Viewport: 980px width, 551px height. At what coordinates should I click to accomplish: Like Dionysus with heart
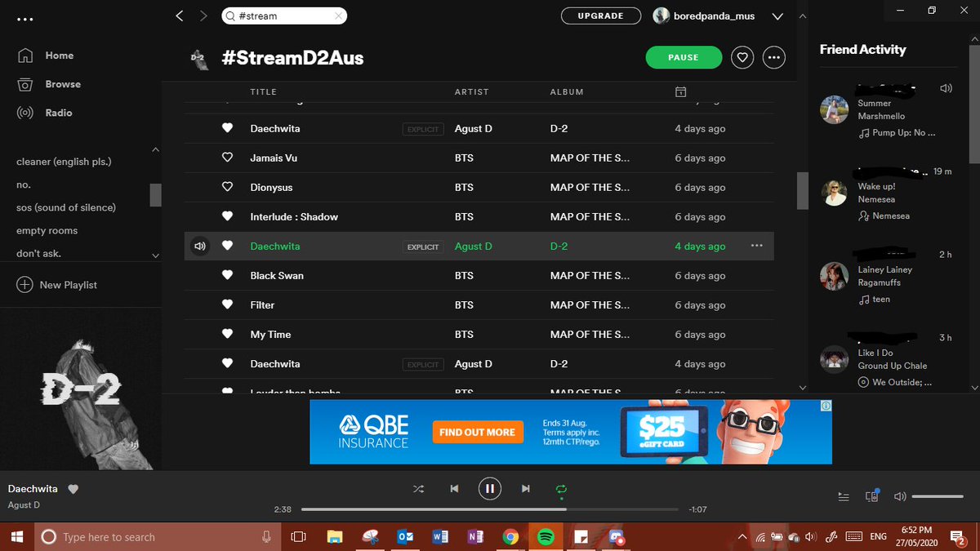point(228,187)
